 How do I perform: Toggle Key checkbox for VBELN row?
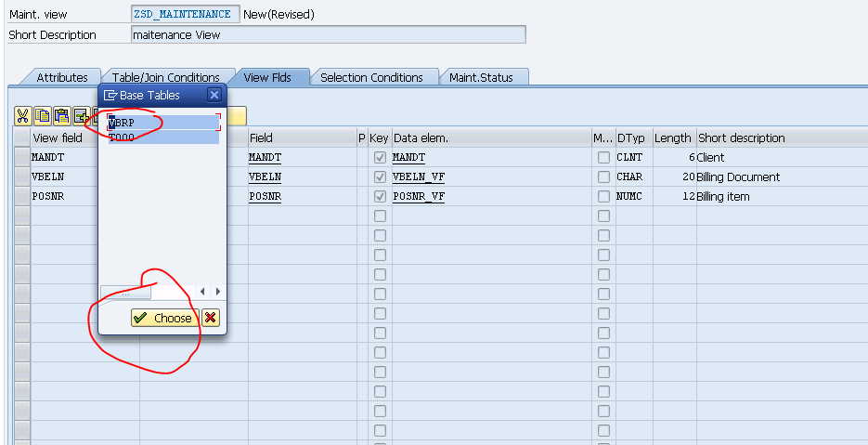pyautogui.click(x=380, y=177)
